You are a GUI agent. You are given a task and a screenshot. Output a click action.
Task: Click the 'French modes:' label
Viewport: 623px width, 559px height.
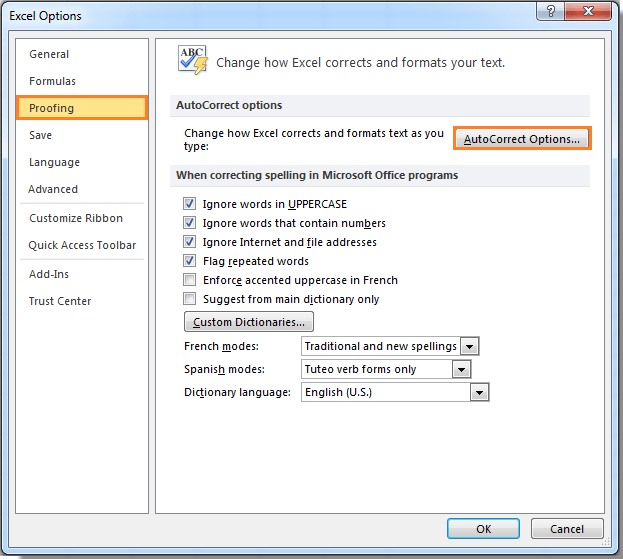tap(221, 346)
